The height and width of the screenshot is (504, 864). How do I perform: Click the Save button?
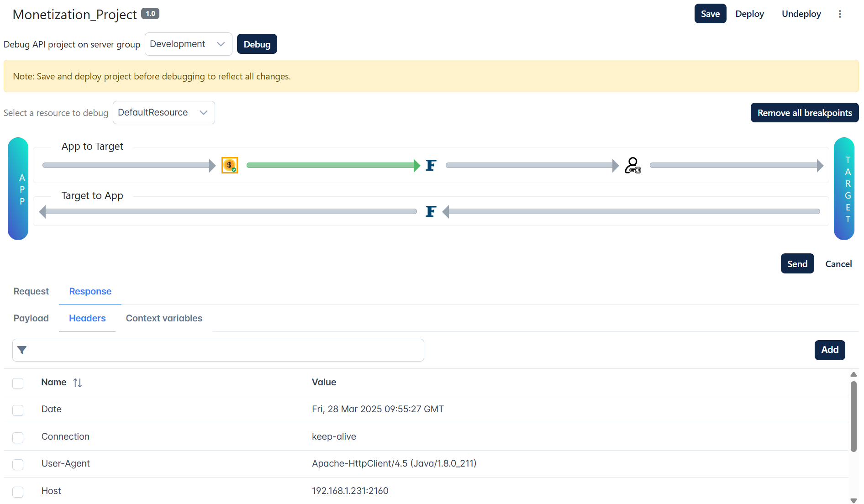click(710, 14)
